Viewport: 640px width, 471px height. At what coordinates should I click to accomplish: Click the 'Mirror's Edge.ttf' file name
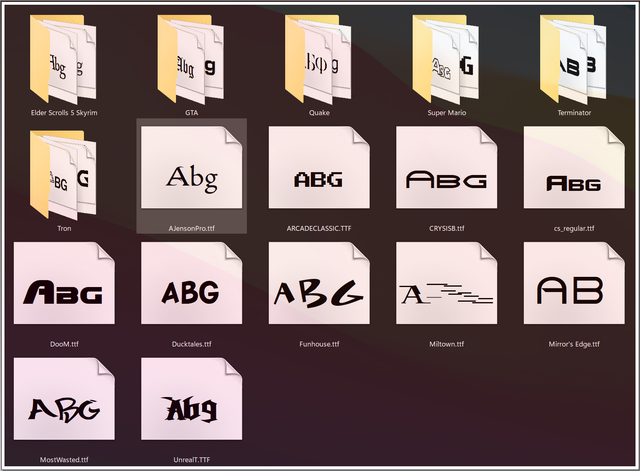[574, 344]
